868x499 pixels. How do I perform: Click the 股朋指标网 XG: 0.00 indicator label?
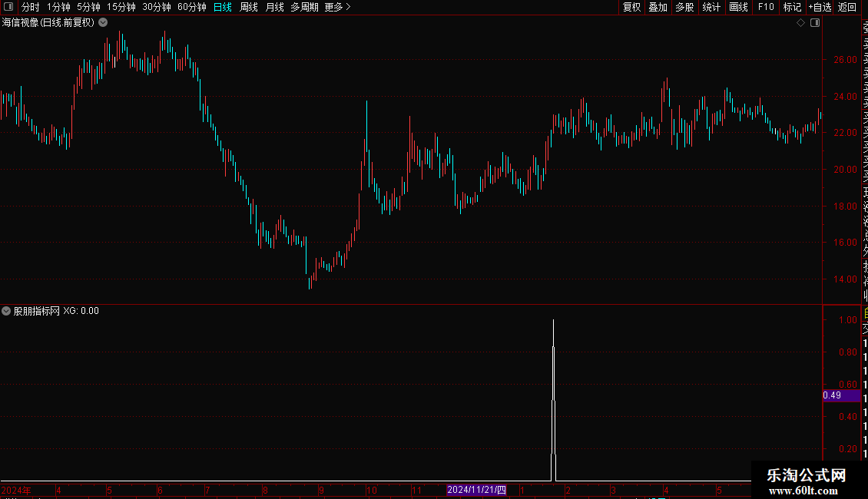point(56,311)
